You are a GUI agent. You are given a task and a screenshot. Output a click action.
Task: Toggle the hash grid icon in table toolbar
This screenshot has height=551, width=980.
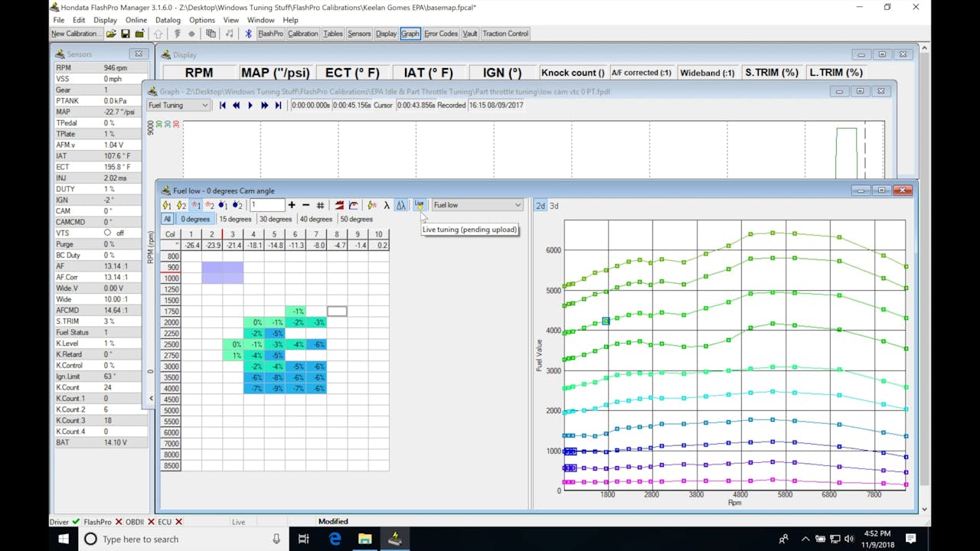coord(319,205)
